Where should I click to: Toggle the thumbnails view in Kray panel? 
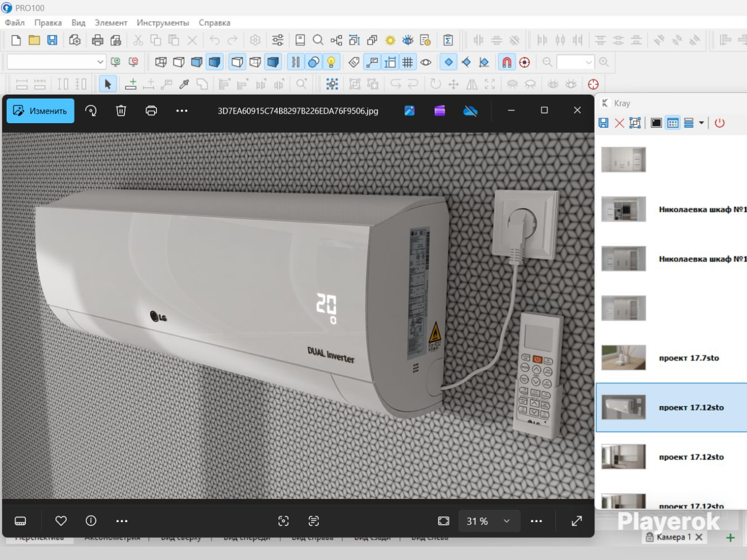[673, 123]
